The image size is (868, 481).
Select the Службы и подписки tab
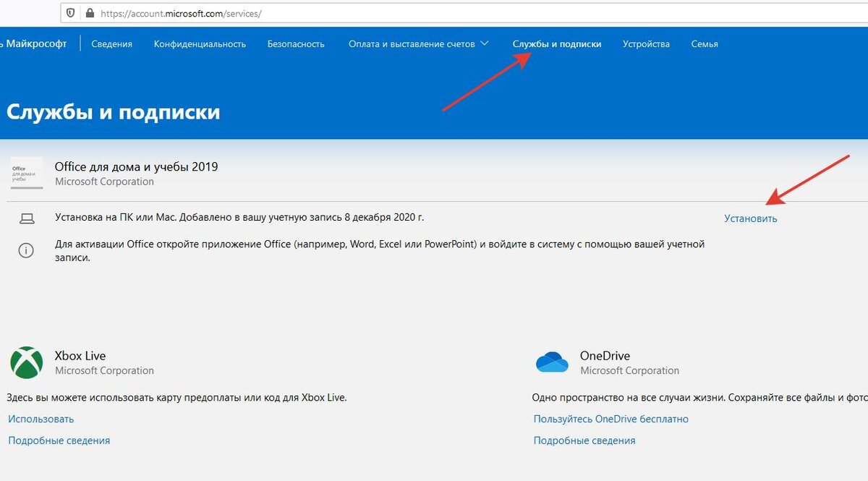[x=557, y=44]
